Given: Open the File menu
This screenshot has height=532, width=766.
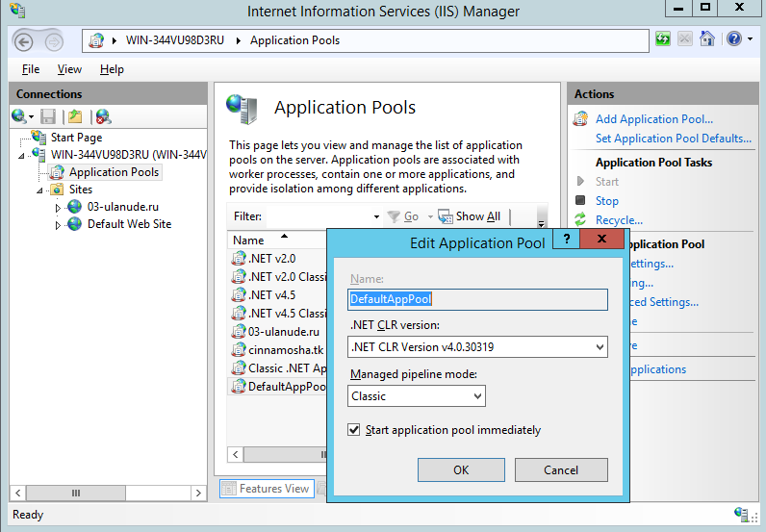Looking at the screenshot, I should click(31, 69).
